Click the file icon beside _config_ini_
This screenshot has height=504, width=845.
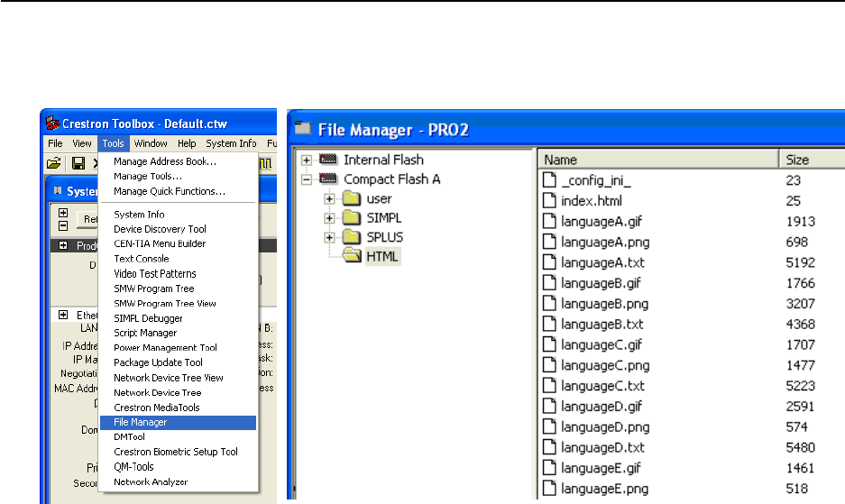(549, 180)
